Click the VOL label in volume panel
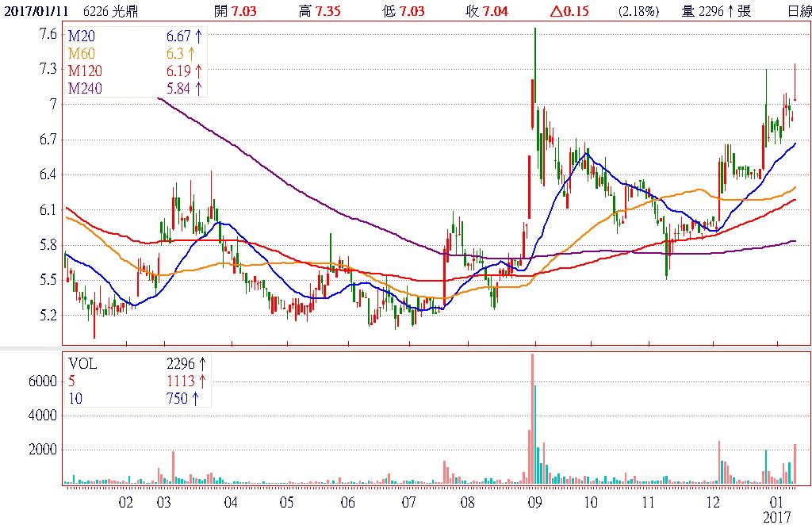This screenshot has height=525, width=812. 82,363
